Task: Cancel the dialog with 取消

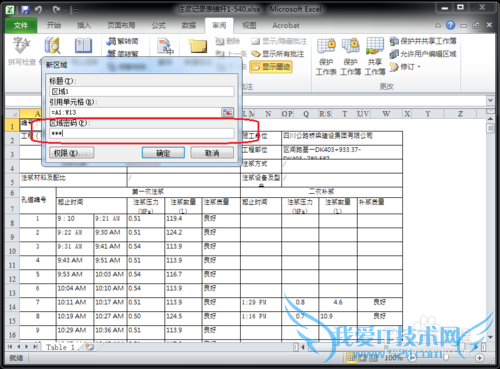Action: pos(212,153)
